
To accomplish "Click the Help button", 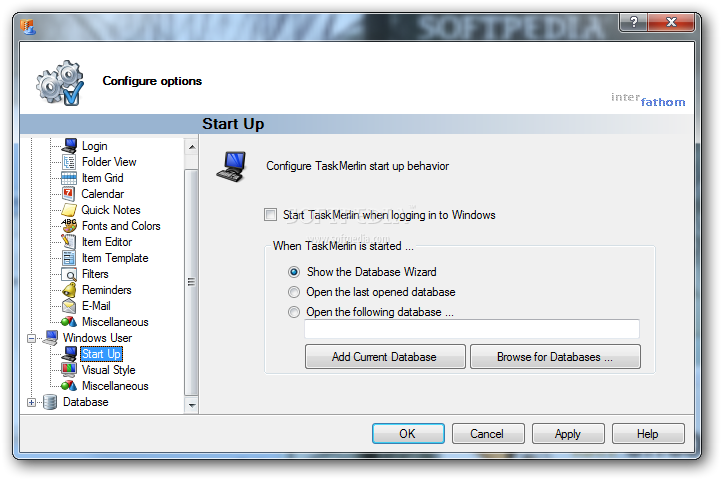I will click(x=648, y=434).
